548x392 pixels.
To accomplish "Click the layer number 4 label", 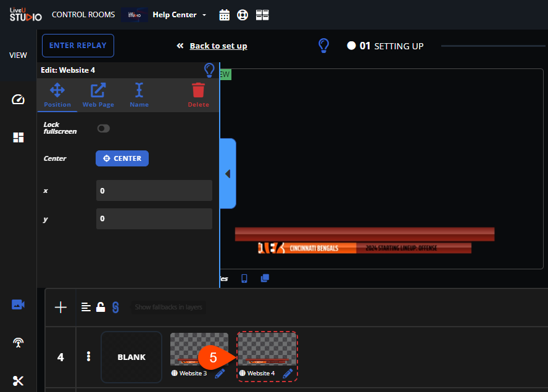I will tap(60, 357).
